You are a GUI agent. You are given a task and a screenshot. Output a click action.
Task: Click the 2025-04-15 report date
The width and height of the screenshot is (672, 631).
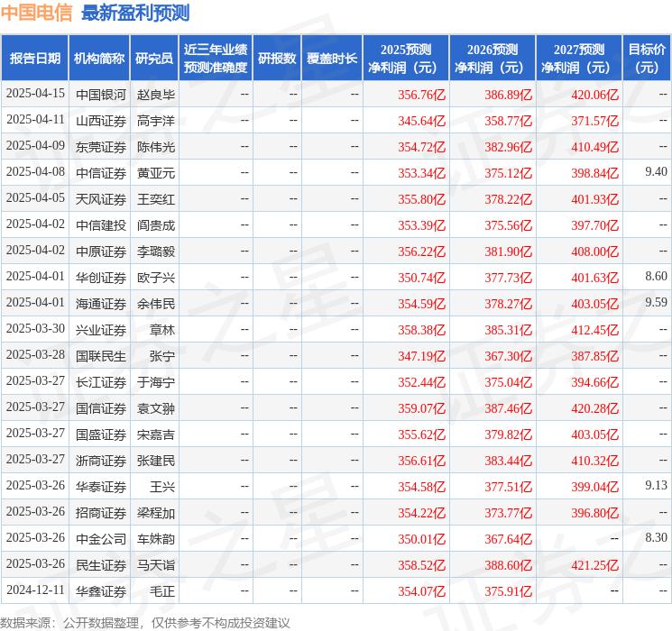pyautogui.click(x=35, y=94)
